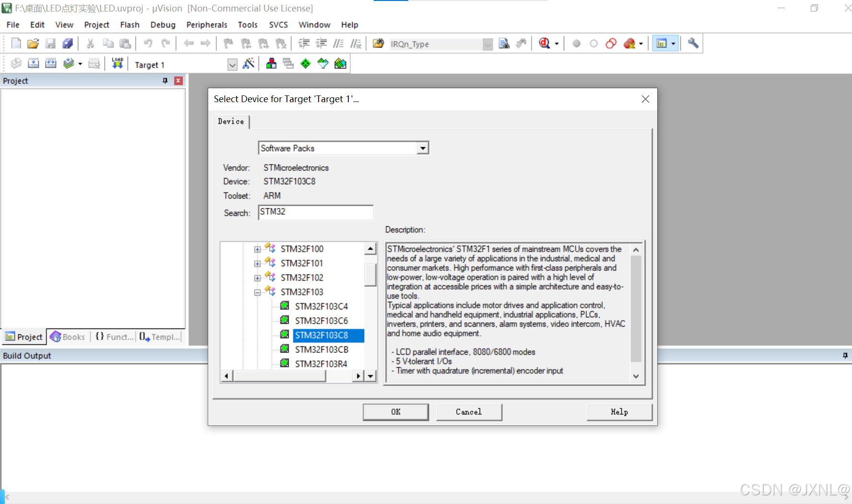Click device tree scroll up arrow
The width and height of the screenshot is (852, 504).
pos(370,249)
